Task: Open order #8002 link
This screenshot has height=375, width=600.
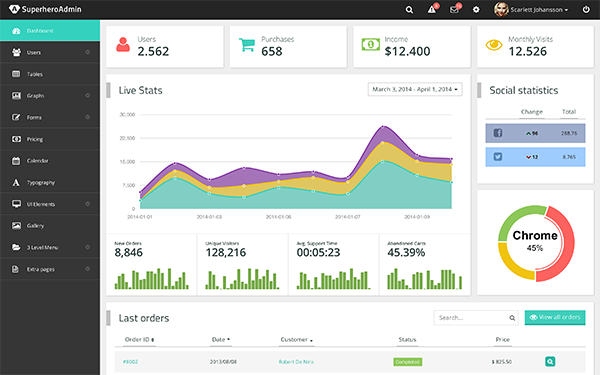Action: pyautogui.click(x=130, y=362)
